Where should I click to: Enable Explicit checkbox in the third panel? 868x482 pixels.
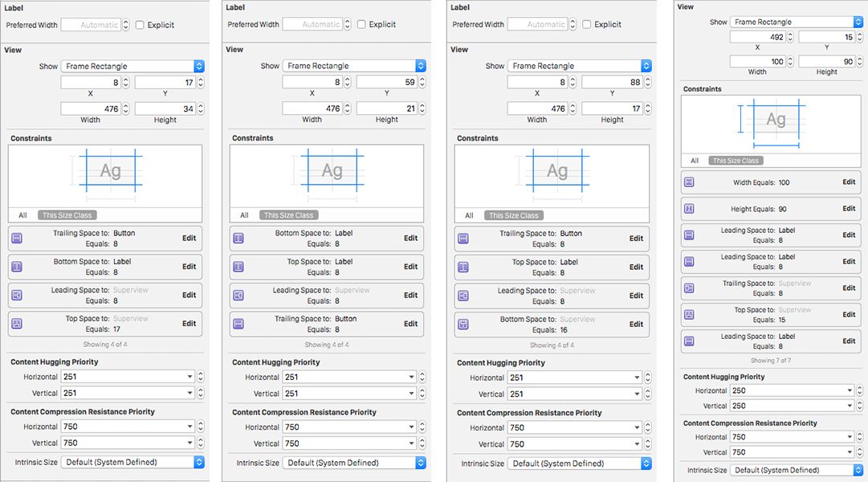(x=587, y=24)
